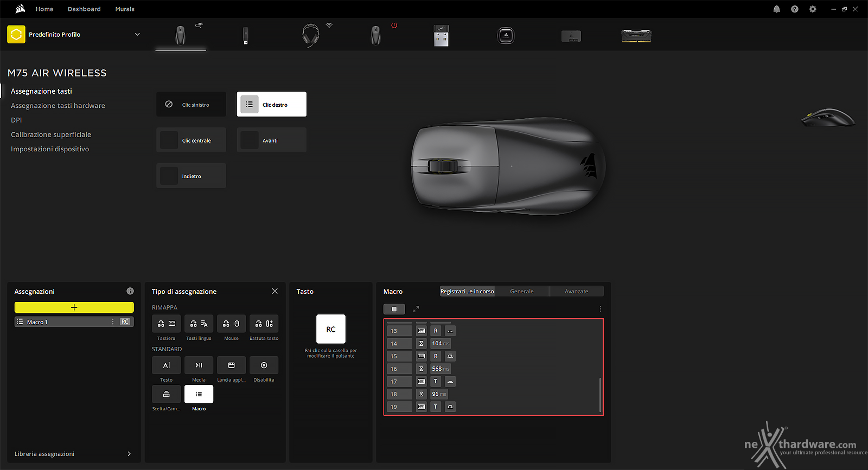The width and height of the screenshot is (868, 470).
Task: Open Impostazioni dispositivo section
Action: click(x=50, y=149)
